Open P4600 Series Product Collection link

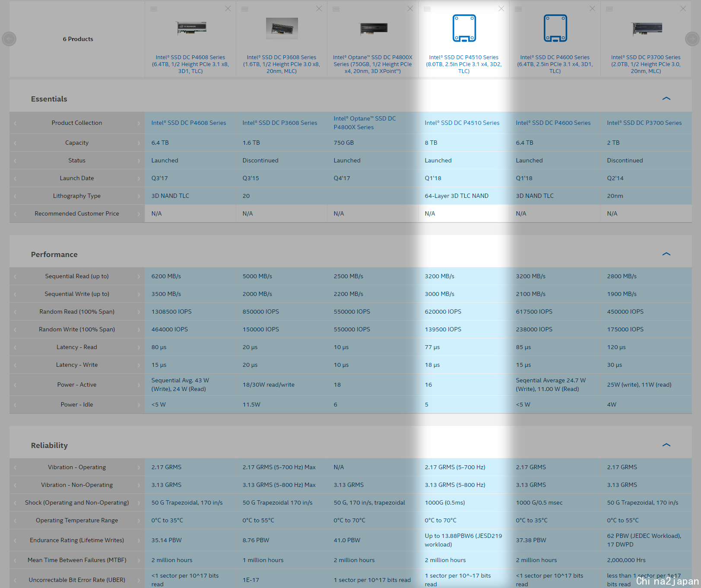(553, 123)
